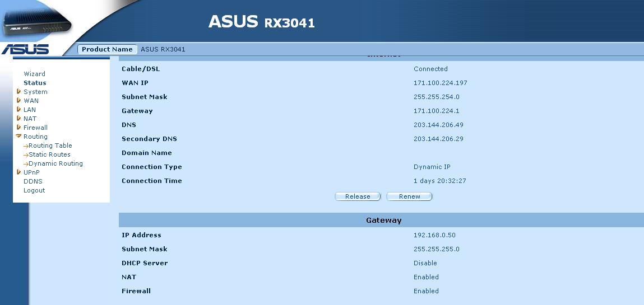The width and height of the screenshot is (644, 305).
Task: Collapse the Routing menu arrow
Action: pos(18,136)
